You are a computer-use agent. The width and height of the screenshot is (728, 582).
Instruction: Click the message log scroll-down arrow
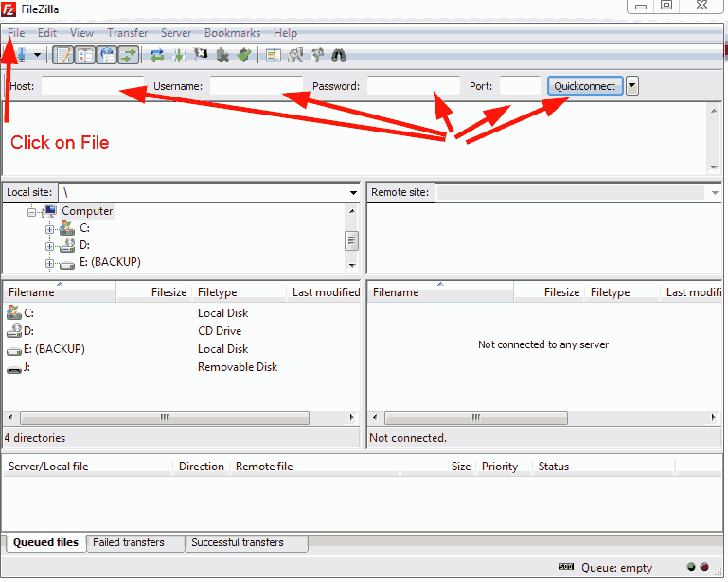[x=714, y=168]
